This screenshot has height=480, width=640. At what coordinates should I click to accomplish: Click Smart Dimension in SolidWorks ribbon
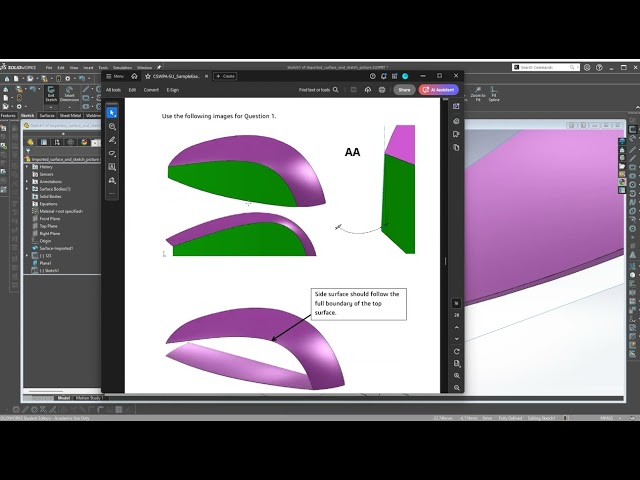coord(69,94)
